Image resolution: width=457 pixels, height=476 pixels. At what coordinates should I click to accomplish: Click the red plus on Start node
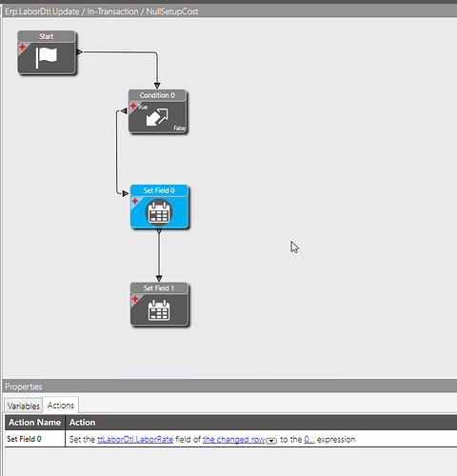pyautogui.click(x=22, y=48)
